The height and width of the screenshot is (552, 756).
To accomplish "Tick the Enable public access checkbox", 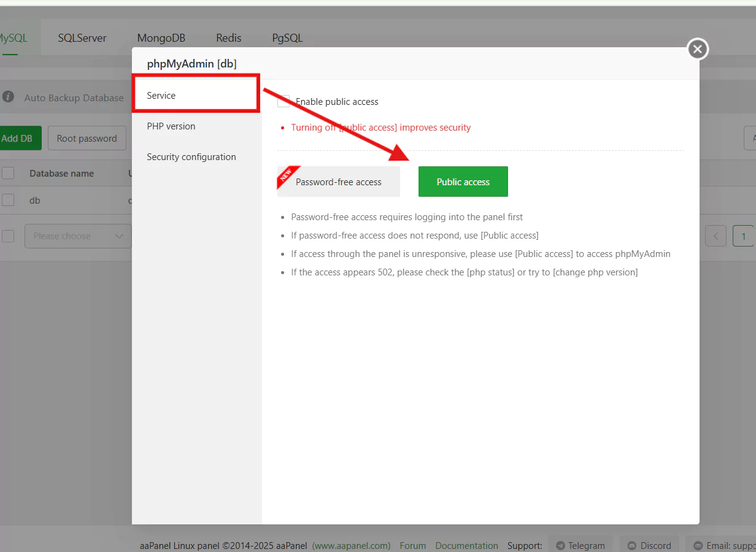I will pyautogui.click(x=283, y=101).
